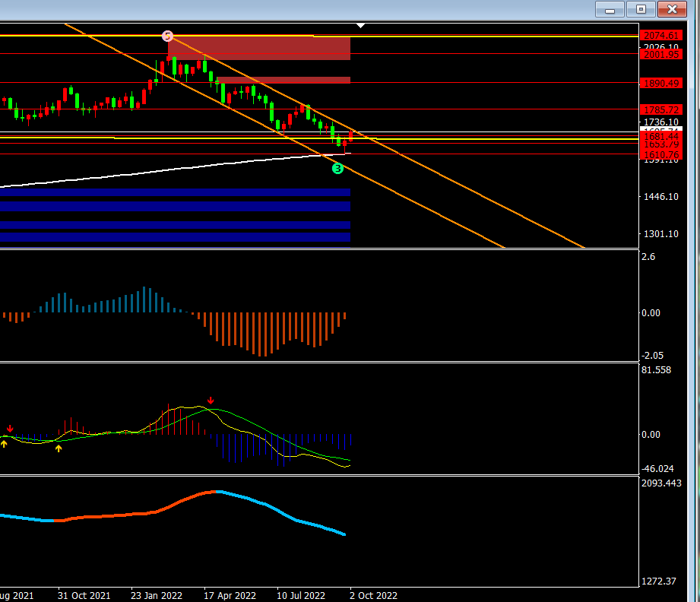Click the 17 Apr 2022 date label
Screen dimensions: 700x602
tap(230, 595)
